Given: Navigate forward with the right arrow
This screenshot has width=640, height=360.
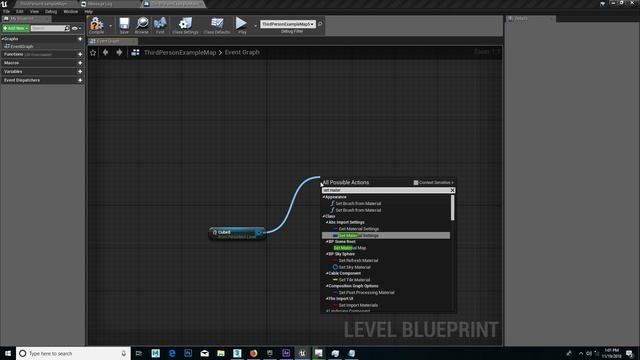Looking at the screenshot, I should click(119, 52).
